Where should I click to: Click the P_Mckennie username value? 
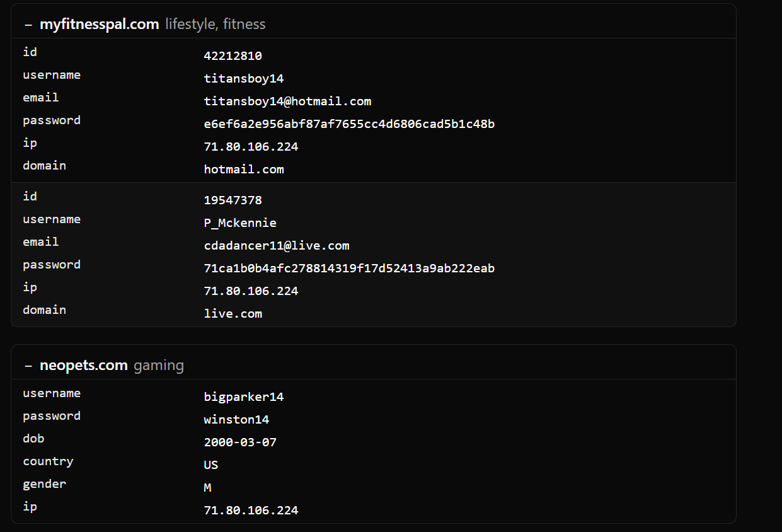point(240,223)
